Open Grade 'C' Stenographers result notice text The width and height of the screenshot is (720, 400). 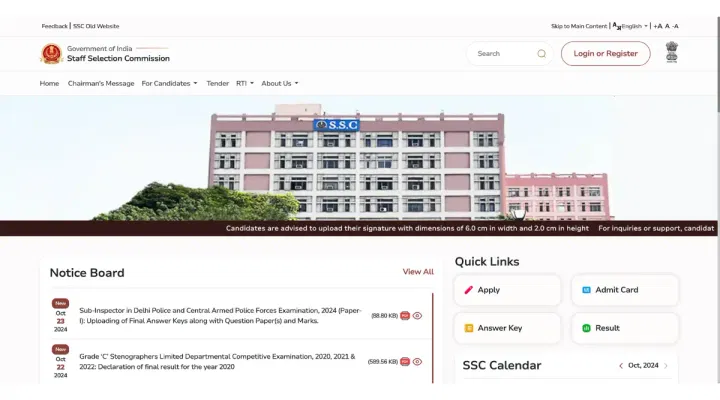(x=217, y=361)
